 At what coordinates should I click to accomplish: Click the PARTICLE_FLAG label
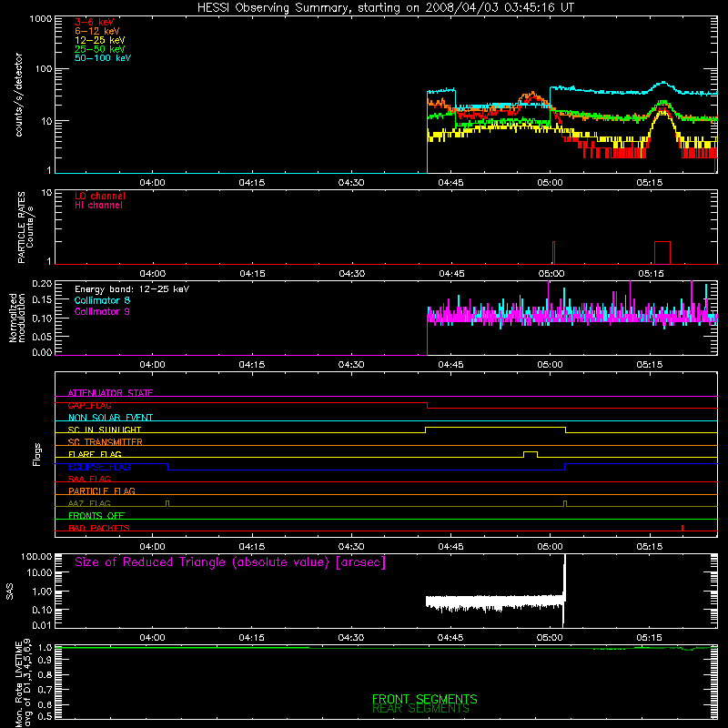point(102,490)
